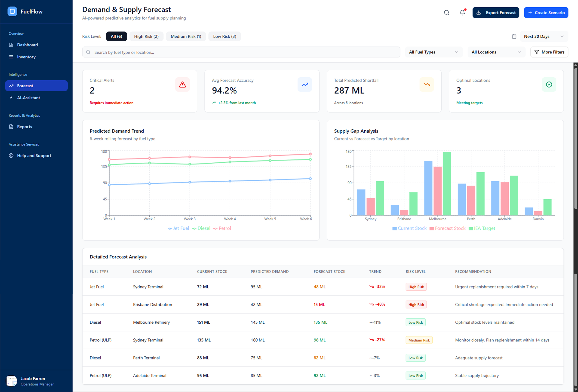This screenshot has height=392, width=578.
Task: Open the notifications bell icon
Action: click(462, 13)
